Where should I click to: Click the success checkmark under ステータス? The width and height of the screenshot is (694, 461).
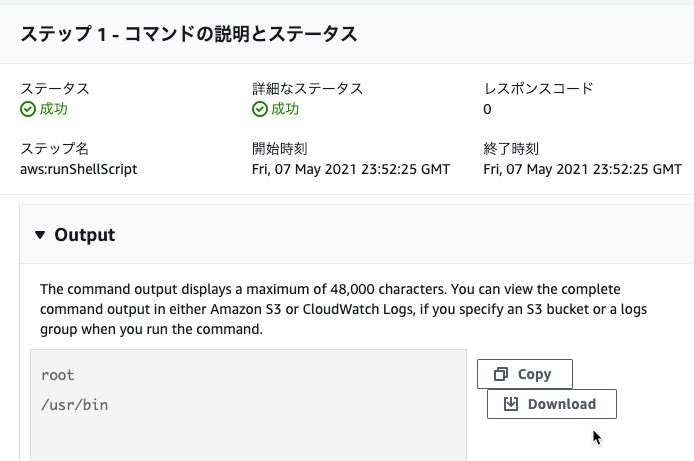pos(28,109)
